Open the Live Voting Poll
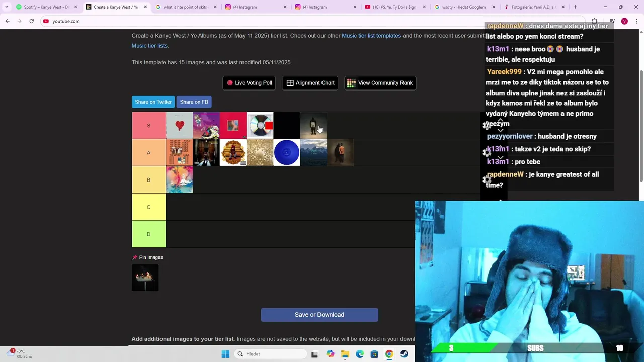 pos(249,83)
